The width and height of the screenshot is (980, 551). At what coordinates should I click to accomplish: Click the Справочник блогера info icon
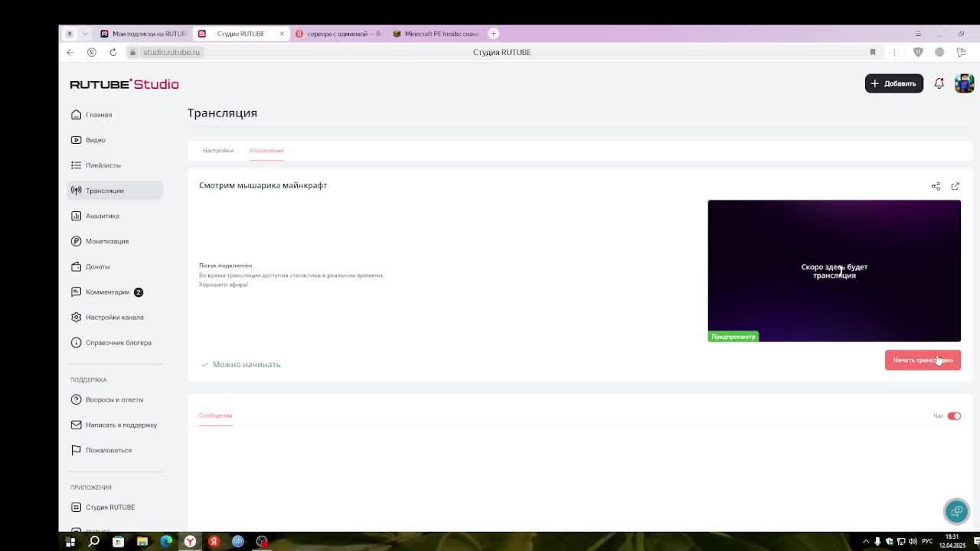pos(76,342)
